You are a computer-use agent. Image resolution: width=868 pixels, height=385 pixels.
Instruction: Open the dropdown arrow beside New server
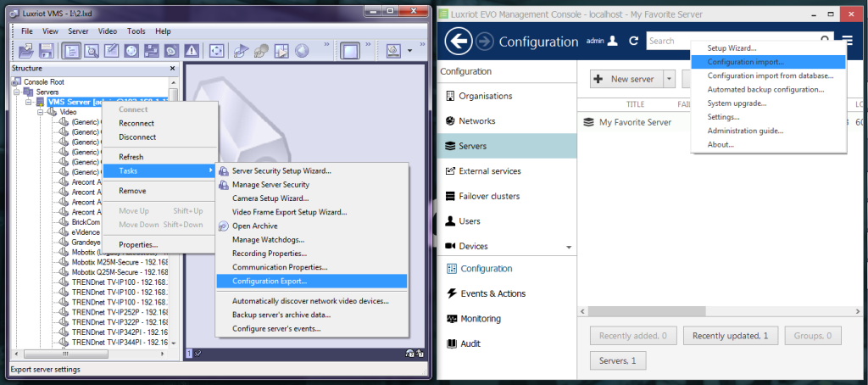(x=669, y=79)
